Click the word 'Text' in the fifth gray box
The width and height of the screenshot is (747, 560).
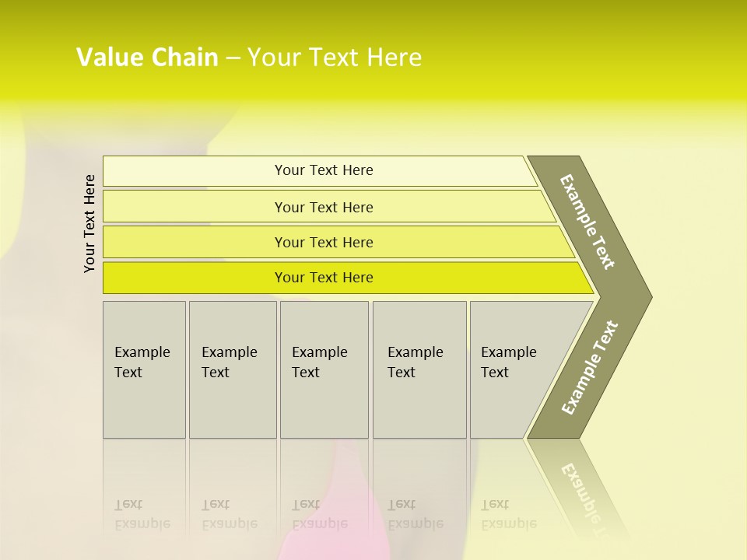point(495,372)
